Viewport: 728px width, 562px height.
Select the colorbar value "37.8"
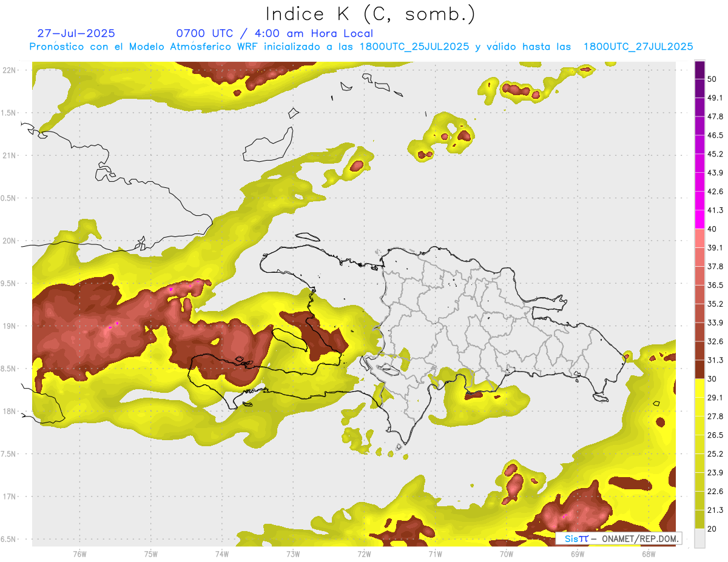pyautogui.click(x=715, y=266)
